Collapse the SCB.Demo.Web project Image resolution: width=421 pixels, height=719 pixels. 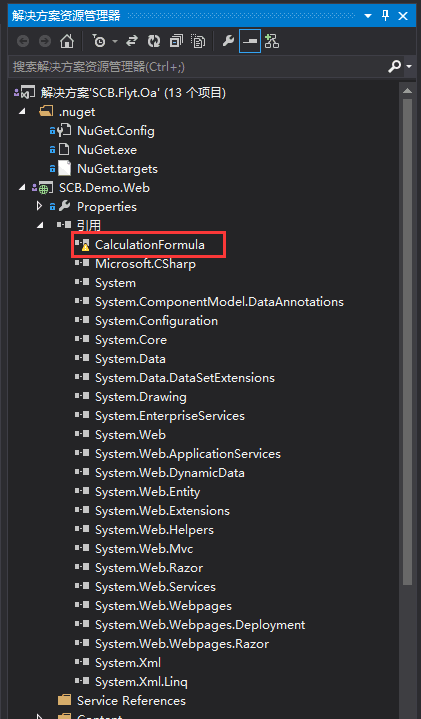[x=22, y=188]
